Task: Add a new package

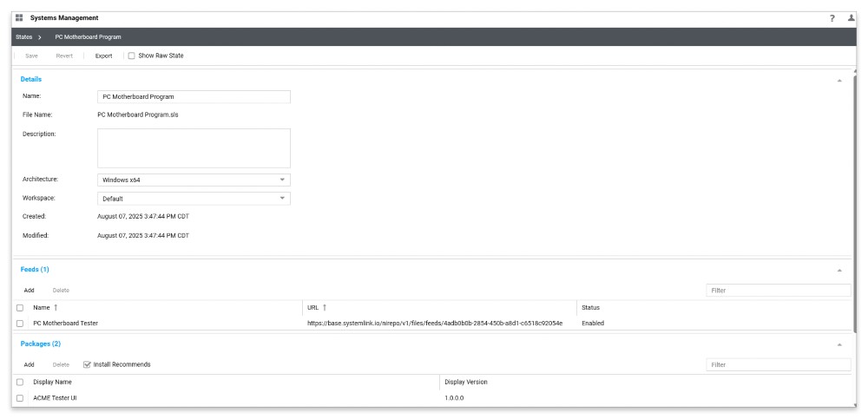Action: tap(29, 364)
